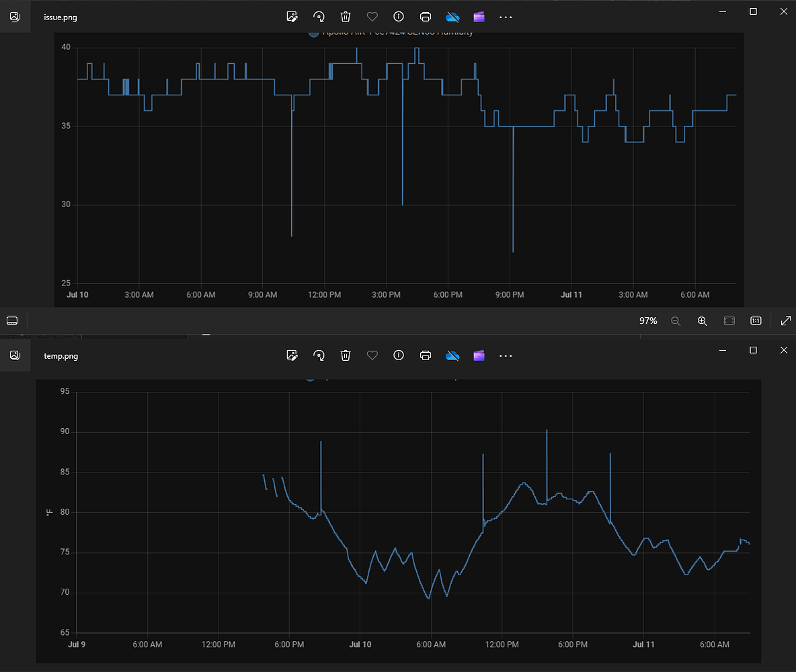Click the OneDrive cloud icon in issue.png window
Image resolution: width=796 pixels, height=672 pixels.
pyautogui.click(x=452, y=17)
